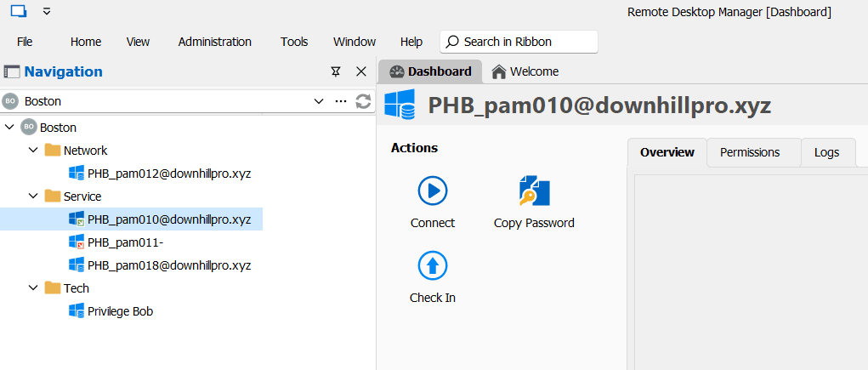Pin the Navigation panel

336,72
